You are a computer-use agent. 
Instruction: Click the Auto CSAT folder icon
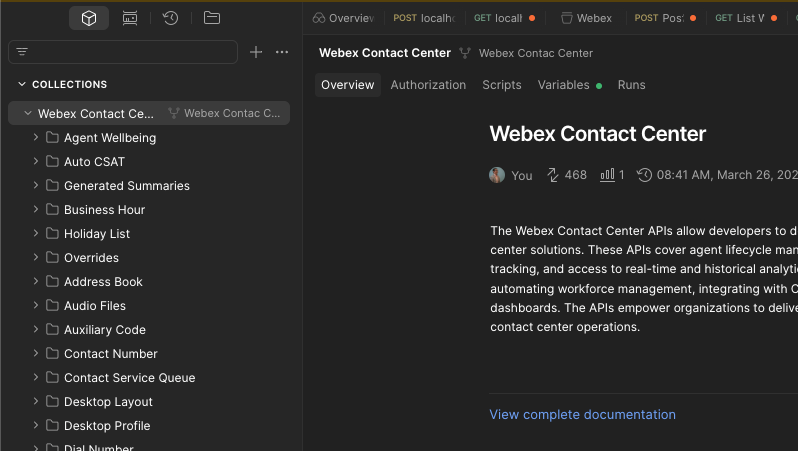tap(52, 161)
